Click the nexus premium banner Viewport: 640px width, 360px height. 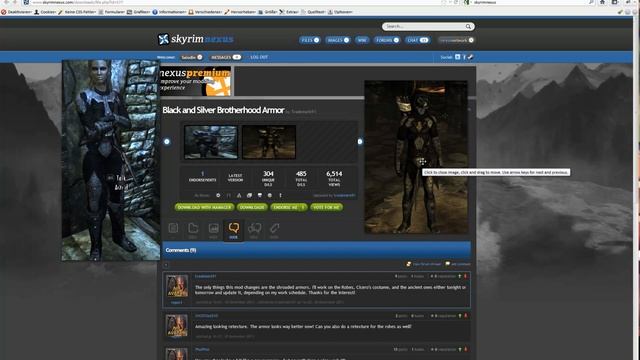coord(196,82)
